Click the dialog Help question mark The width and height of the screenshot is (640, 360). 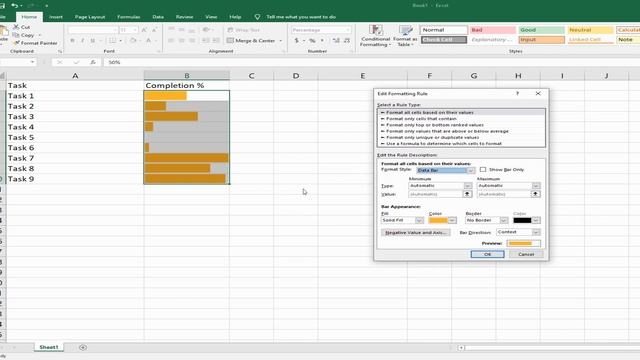(518, 93)
